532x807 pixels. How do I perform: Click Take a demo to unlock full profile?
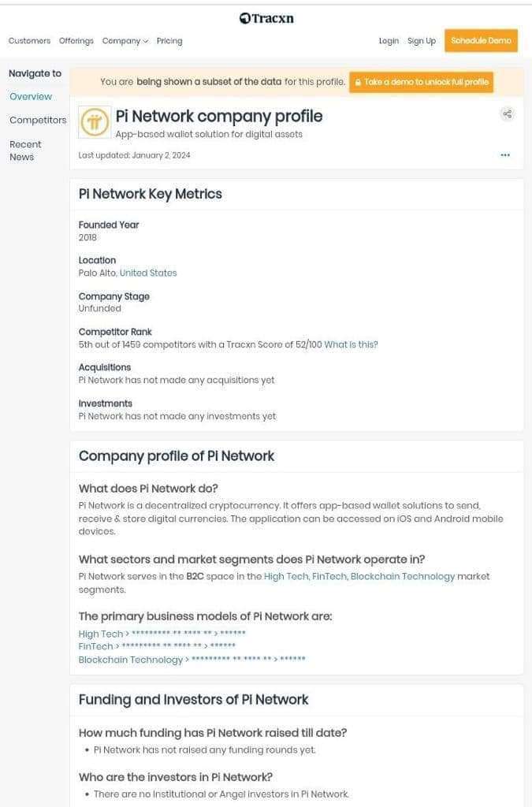click(x=422, y=82)
